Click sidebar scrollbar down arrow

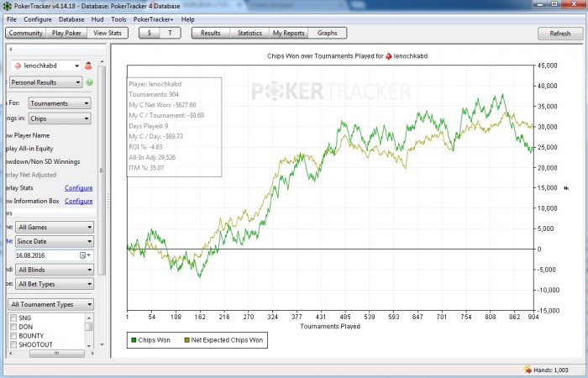click(102, 344)
